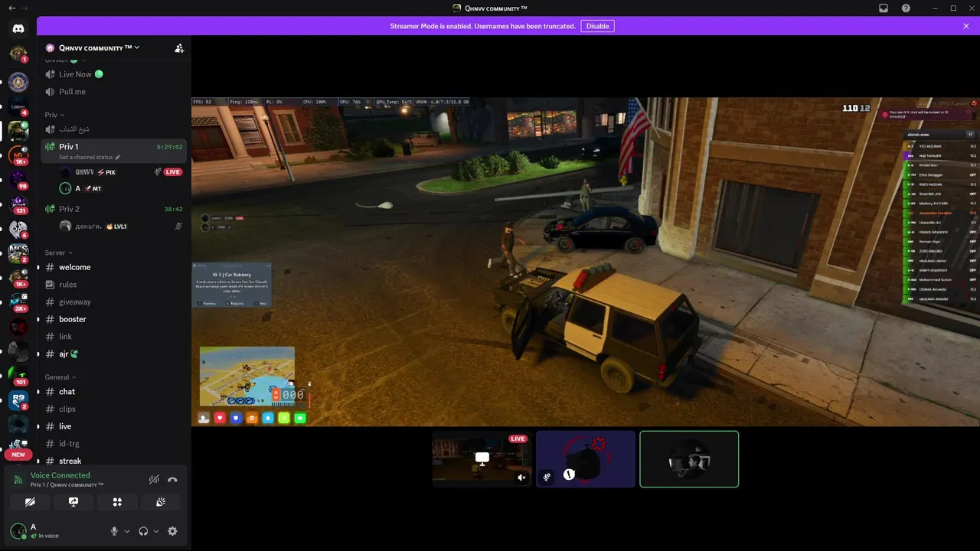Click the red NEW mentions pill
This screenshot has width=980, height=551.
point(18,455)
